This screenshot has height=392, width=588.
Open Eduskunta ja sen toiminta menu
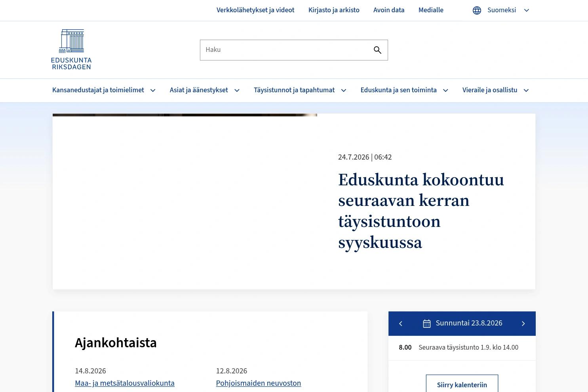[x=404, y=90]
